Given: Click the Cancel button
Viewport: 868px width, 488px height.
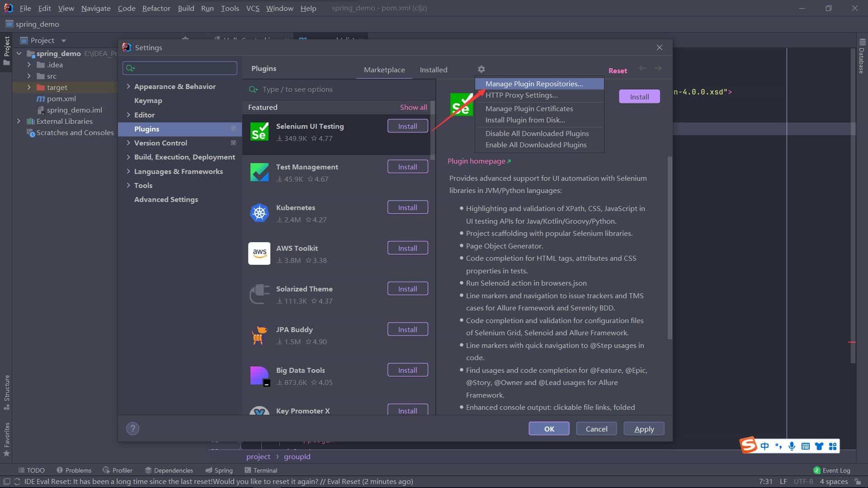Looking at the screenshot, I should click(596, 429).
